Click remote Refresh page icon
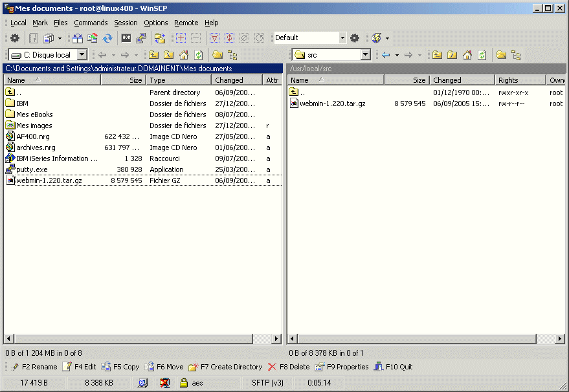This screenshot has height=392, width=569. click(482, 55)
